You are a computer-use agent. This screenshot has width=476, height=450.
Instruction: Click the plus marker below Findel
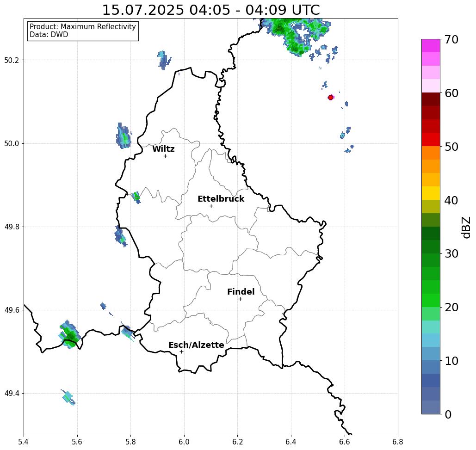pos(240,299)
